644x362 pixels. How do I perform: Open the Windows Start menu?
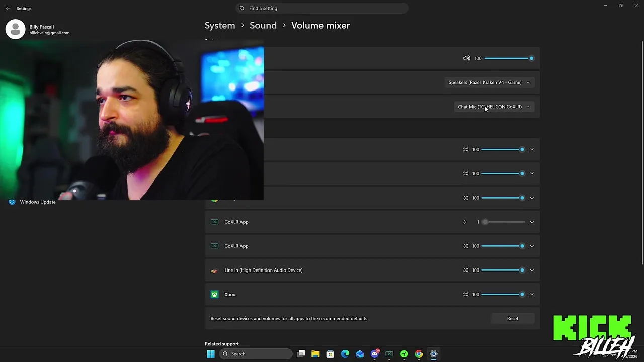(x=211, y=354)
